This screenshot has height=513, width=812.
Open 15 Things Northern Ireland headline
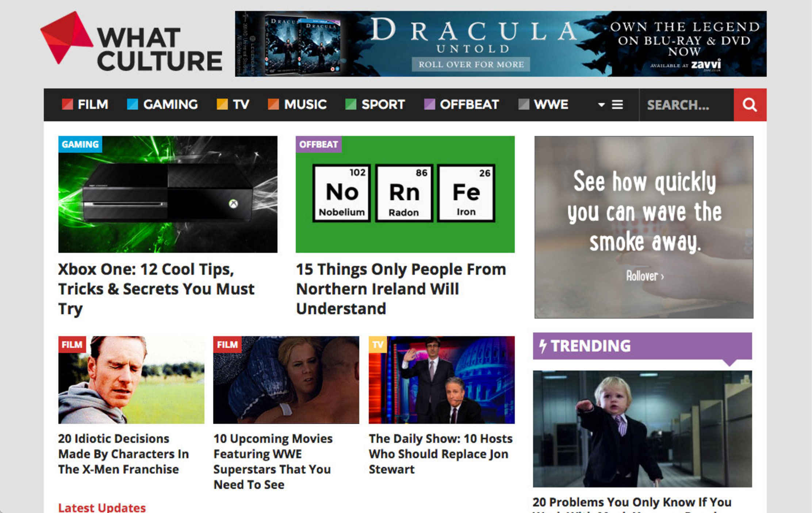[x=401, y=289]
